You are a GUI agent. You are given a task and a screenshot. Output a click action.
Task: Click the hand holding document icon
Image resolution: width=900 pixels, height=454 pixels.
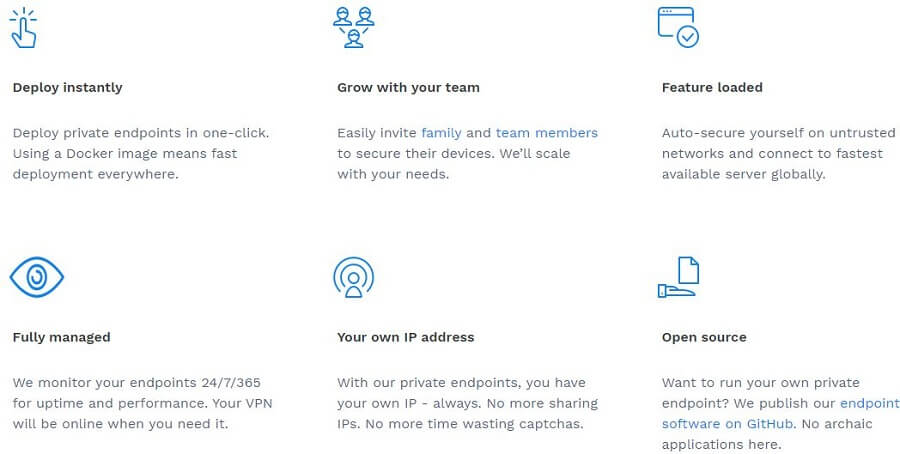click(678, 277)
